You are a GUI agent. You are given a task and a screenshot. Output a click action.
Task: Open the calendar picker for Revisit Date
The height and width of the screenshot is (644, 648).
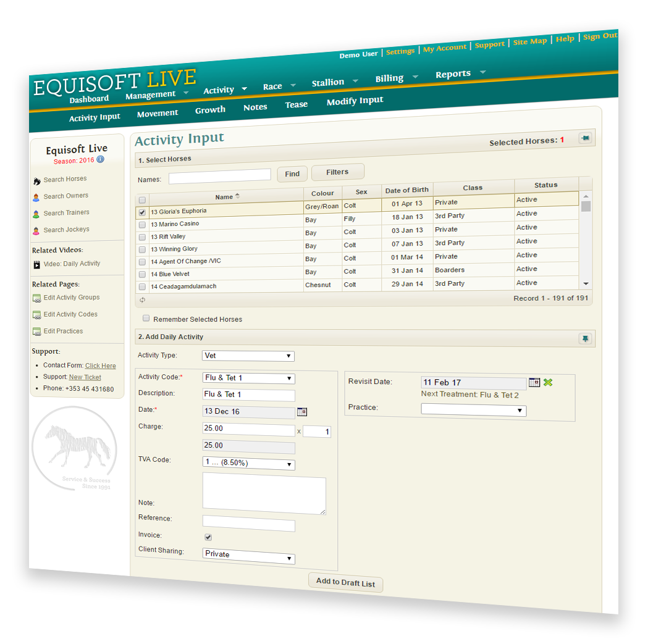click(x=534, y=383)
